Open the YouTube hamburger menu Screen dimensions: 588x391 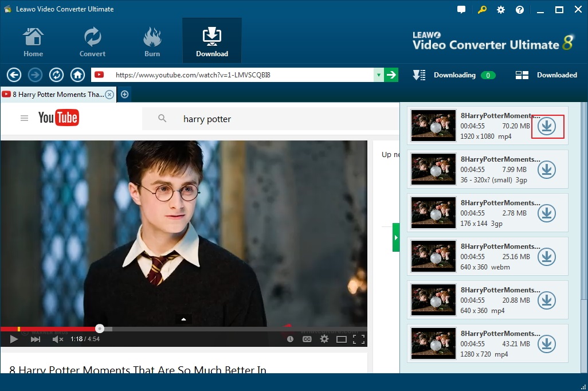[25, 118]
